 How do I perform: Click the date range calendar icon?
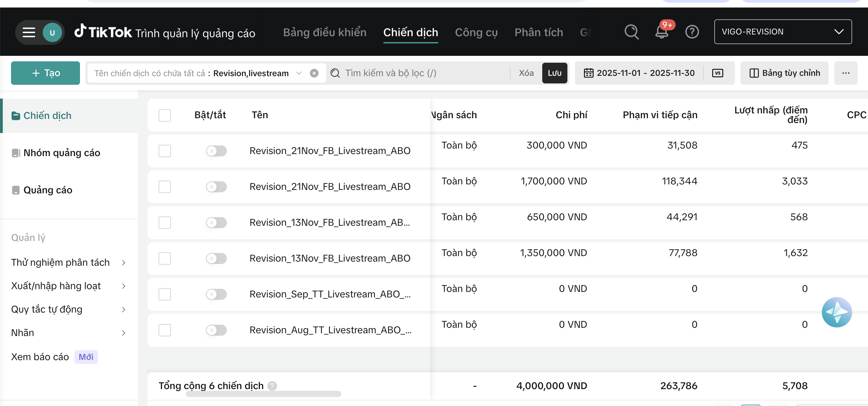click(x=588, y=73)
